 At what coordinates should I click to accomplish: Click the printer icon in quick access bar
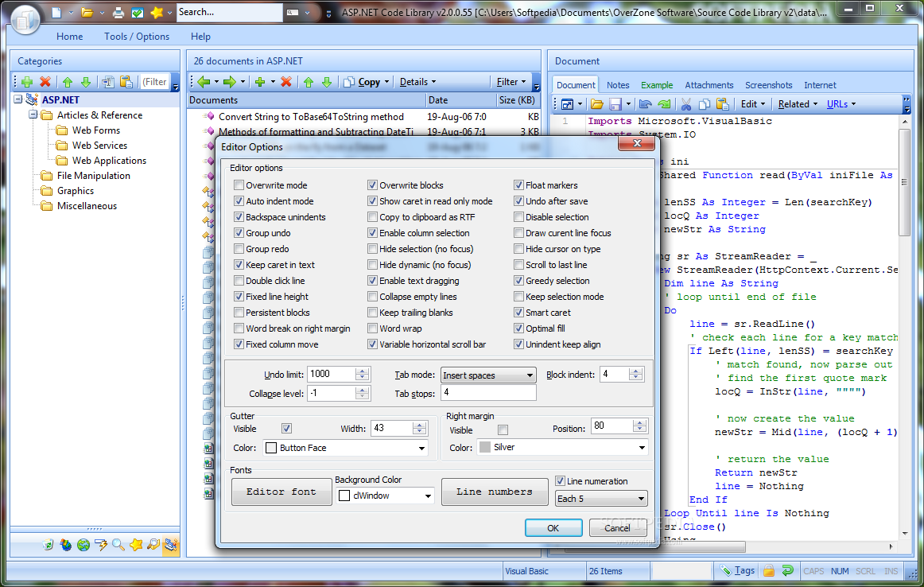tap(118, 13)
